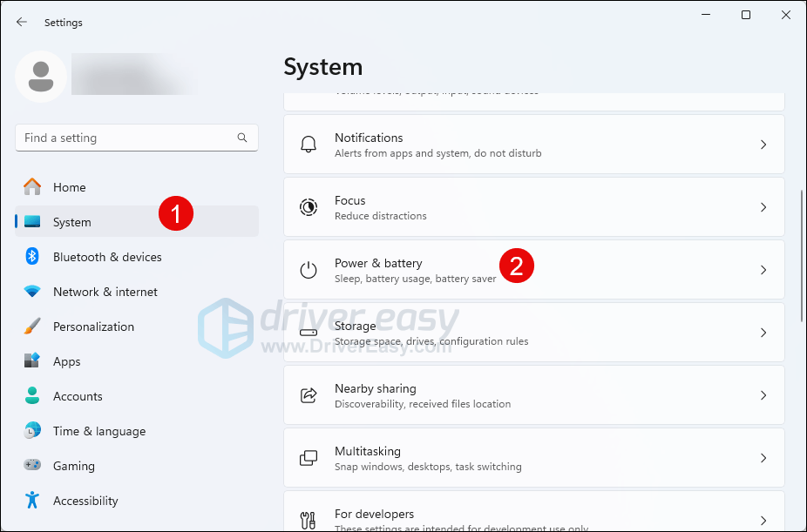
Task: Click the Power & battery icon
Action: click(x=309, y=270)
